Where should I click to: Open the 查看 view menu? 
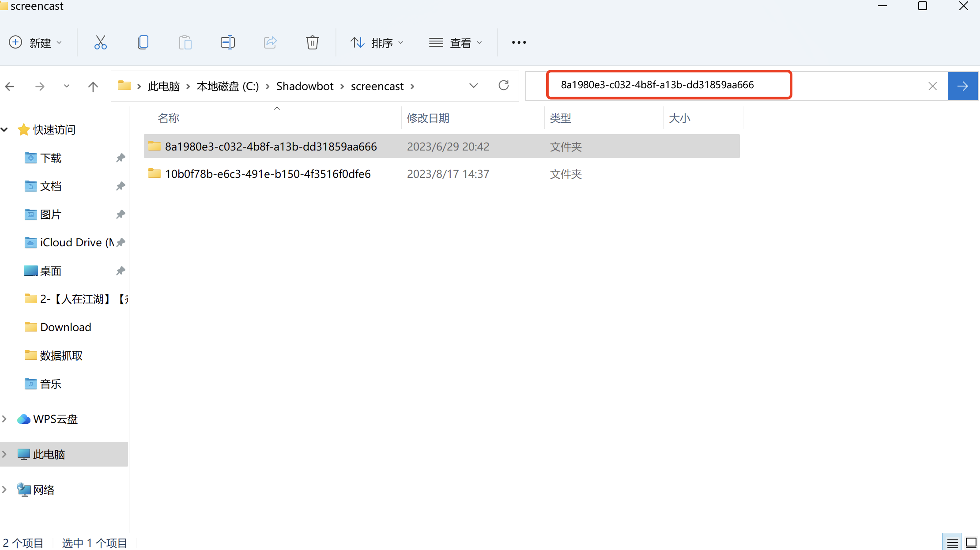click(456, 43)
